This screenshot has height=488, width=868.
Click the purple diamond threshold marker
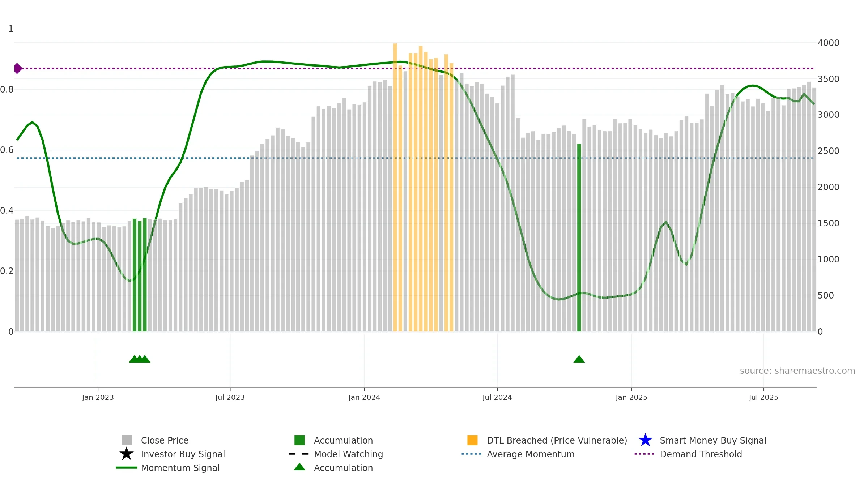tap(18, 68)
